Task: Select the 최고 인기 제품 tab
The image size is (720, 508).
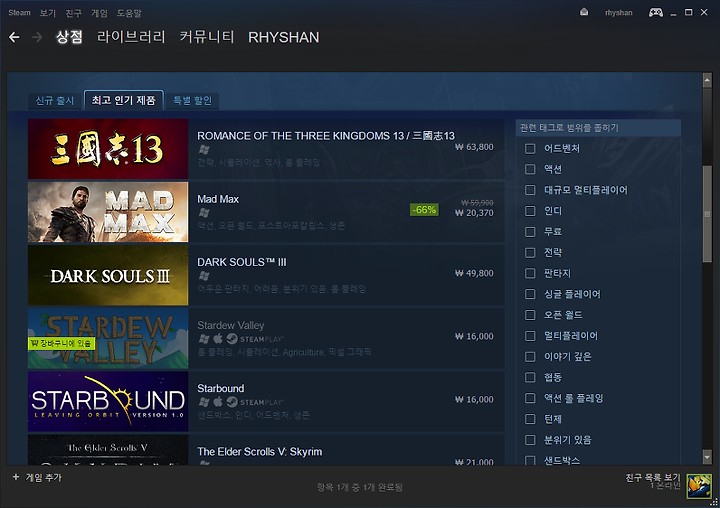Action: 124,100
